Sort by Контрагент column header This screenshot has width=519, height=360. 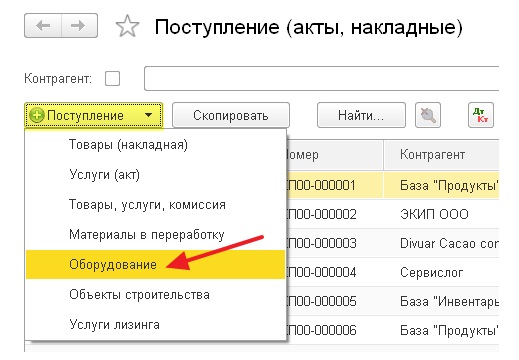(x=441, y=155)
